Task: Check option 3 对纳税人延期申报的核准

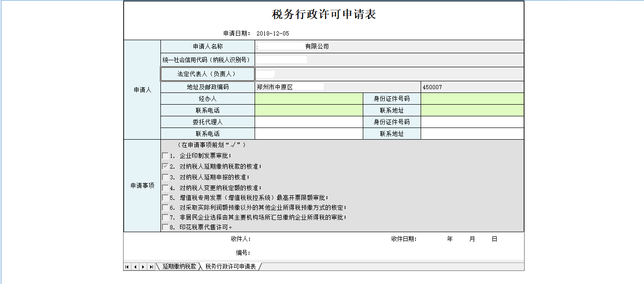Action: pos(165,177)
